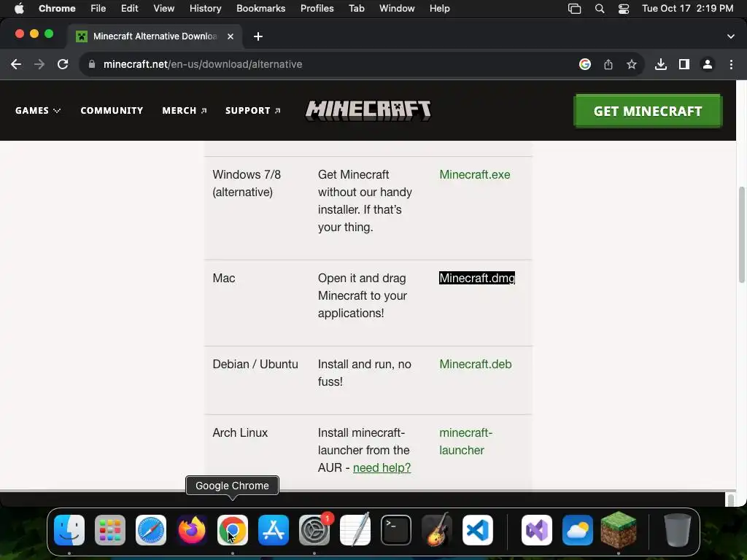Open the Chrome application menu

pos(57,9)
